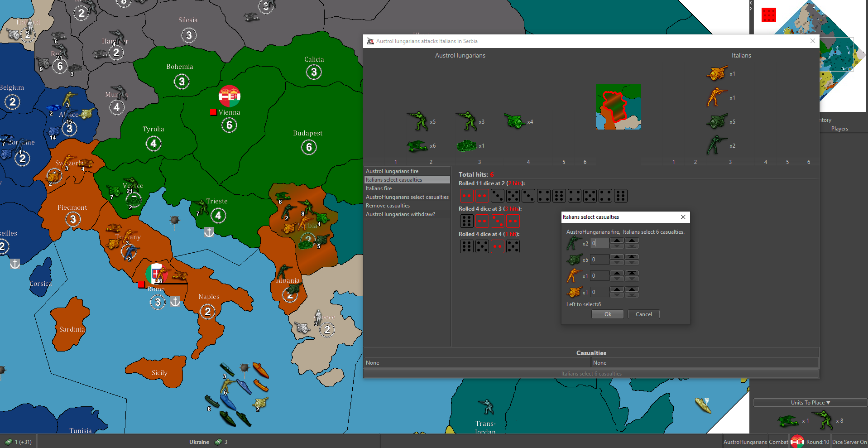
Task: Open the Units To Place dropdown
Action: point(810,402)
